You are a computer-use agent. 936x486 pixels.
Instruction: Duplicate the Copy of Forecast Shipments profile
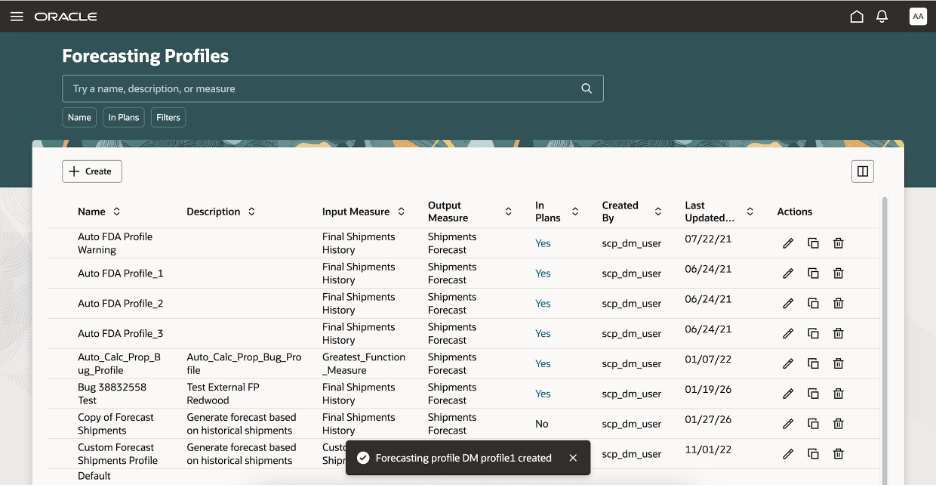813,423
